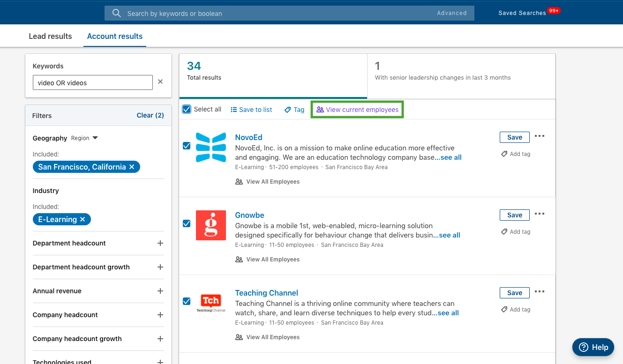Save the Teaching Channel account

point(514,293)
